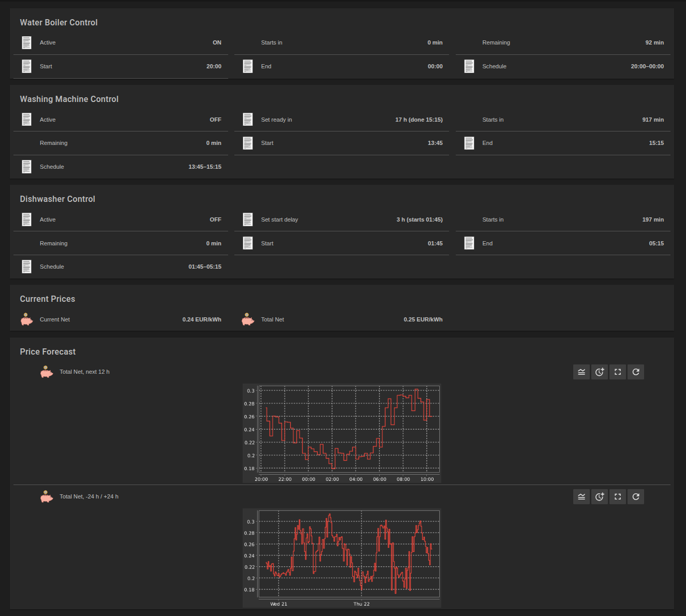Click the document icon beside Water Boiler Active

(26, 42)
